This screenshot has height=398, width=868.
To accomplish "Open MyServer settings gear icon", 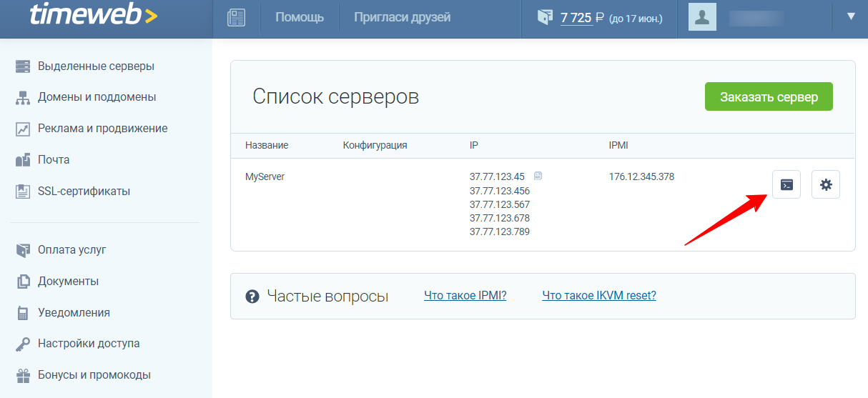I will point(826,184).
